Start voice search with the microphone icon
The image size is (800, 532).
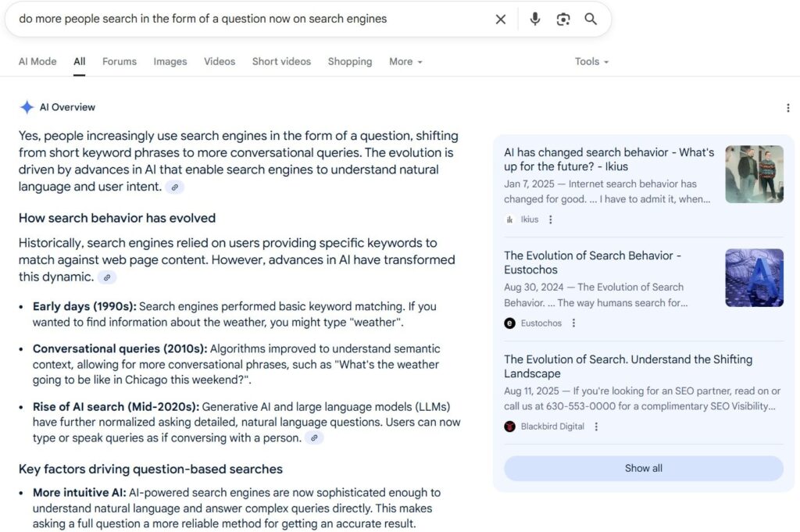tap(534, 20)
